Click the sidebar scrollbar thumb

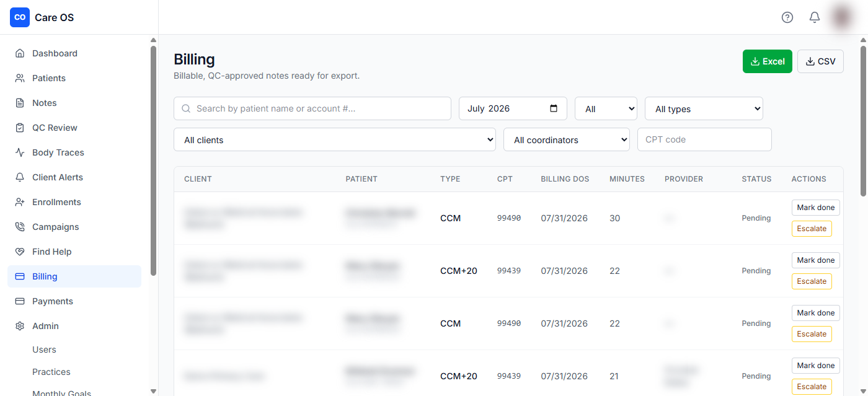153,160
